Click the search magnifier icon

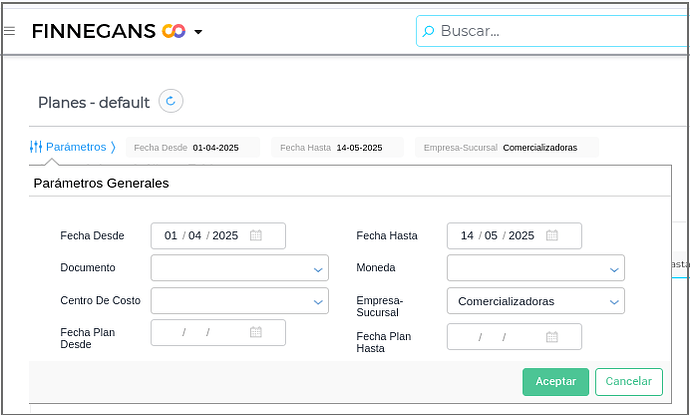click(x=429, y=31)
